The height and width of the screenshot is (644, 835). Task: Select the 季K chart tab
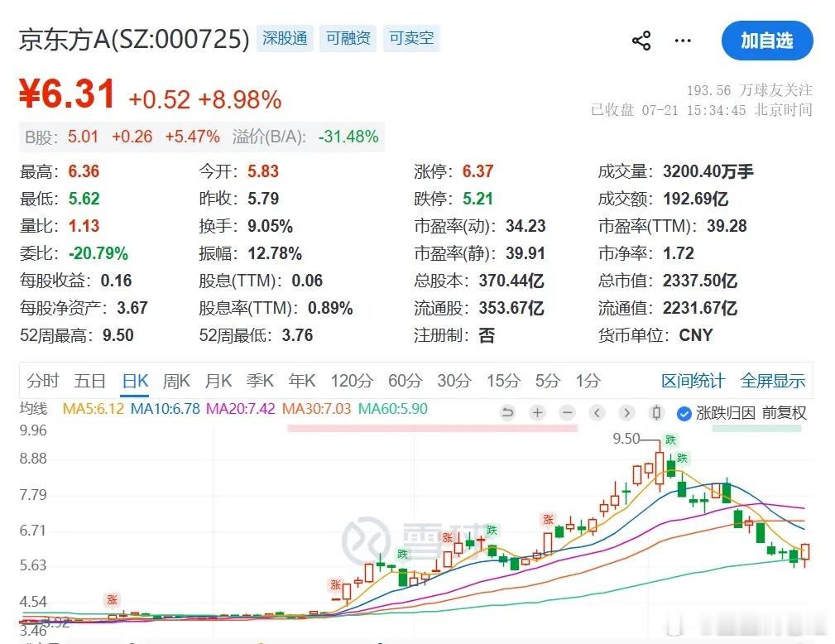(x=260, y=381)
